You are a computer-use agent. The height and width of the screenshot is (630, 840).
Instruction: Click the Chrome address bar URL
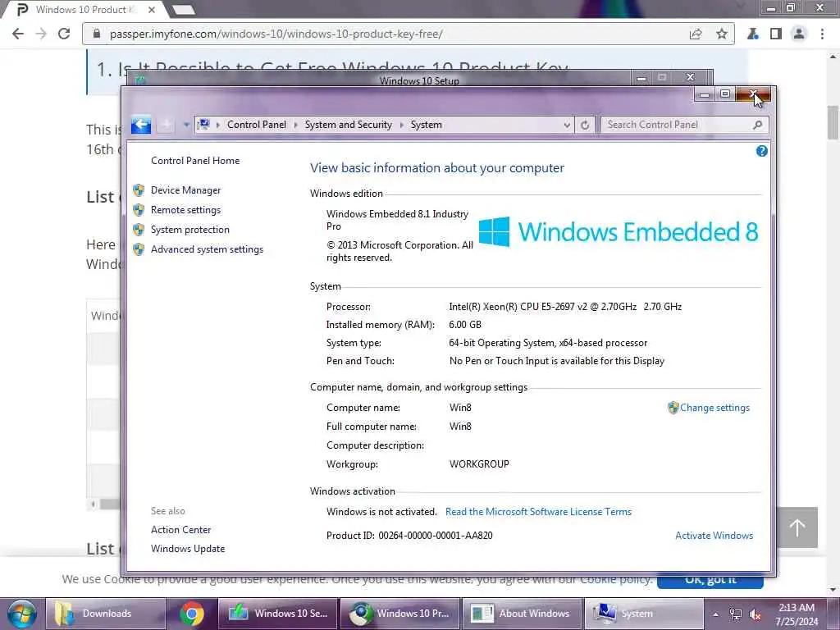[276, 34]
